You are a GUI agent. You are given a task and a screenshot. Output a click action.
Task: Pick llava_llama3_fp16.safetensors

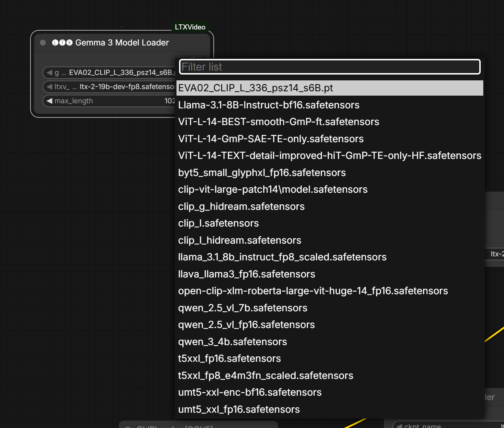tap(330, 274)
